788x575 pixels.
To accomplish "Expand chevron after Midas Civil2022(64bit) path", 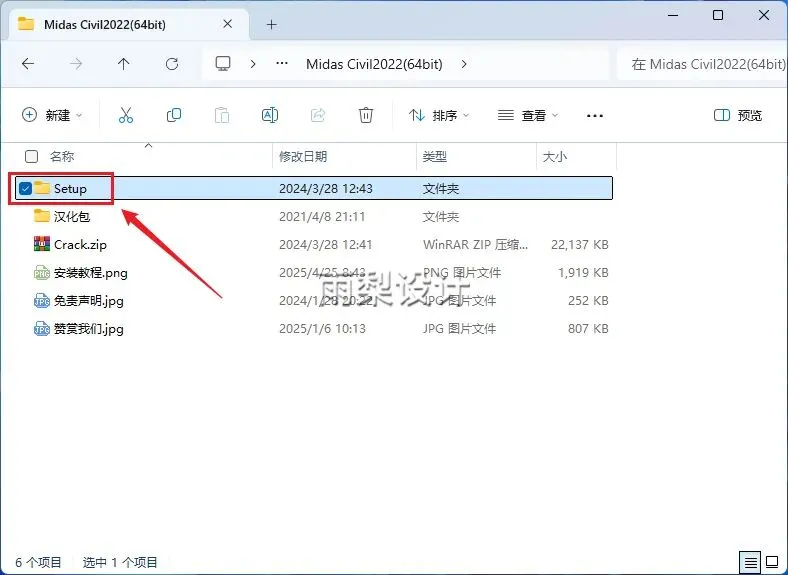I will 464,64.
